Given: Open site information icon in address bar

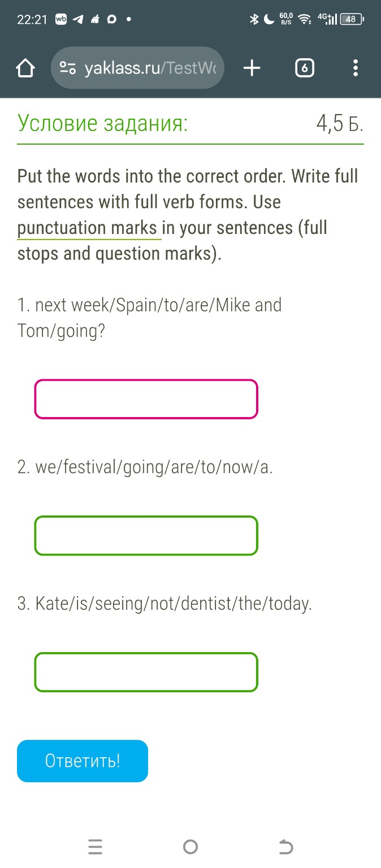Looking at the screenshot, I should click(68, 68).
